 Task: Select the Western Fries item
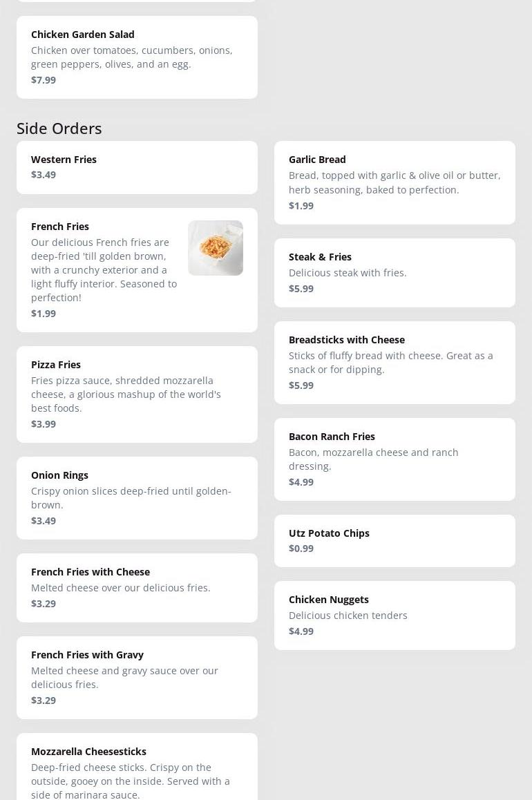pos(137,167)
